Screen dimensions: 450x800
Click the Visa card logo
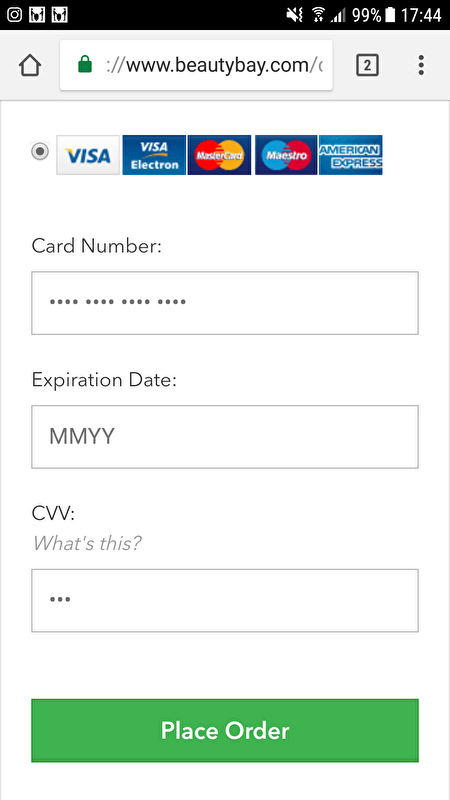click(88, 155)
